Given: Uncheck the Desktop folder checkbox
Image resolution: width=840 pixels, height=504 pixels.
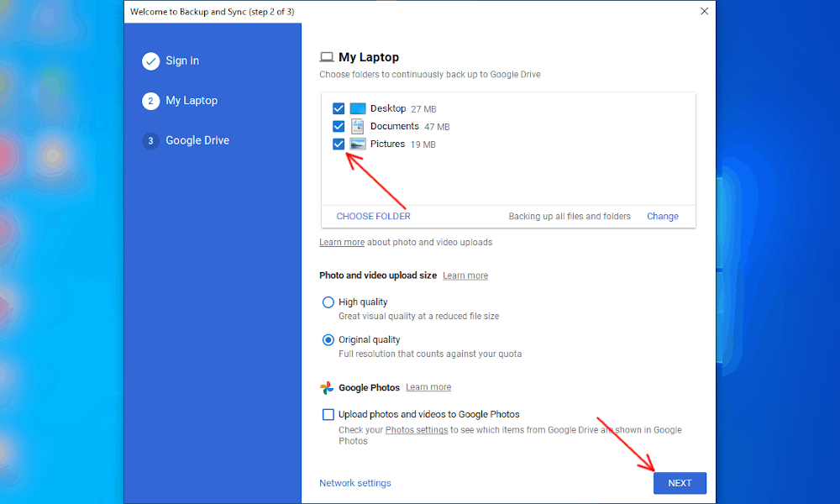Looking at the screenshot, I should (x=338, y=108).
